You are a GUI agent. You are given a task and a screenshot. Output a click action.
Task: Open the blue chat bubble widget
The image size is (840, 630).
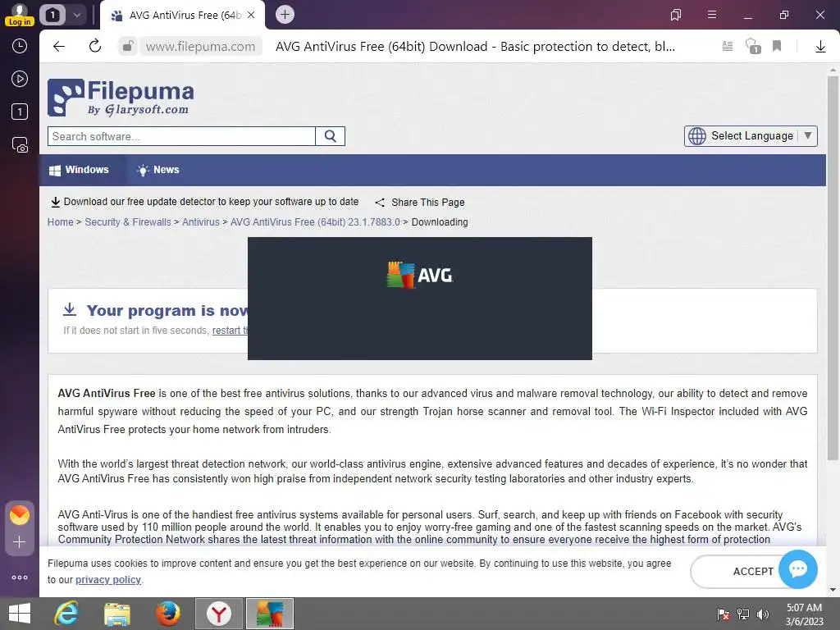coord(797,569)
